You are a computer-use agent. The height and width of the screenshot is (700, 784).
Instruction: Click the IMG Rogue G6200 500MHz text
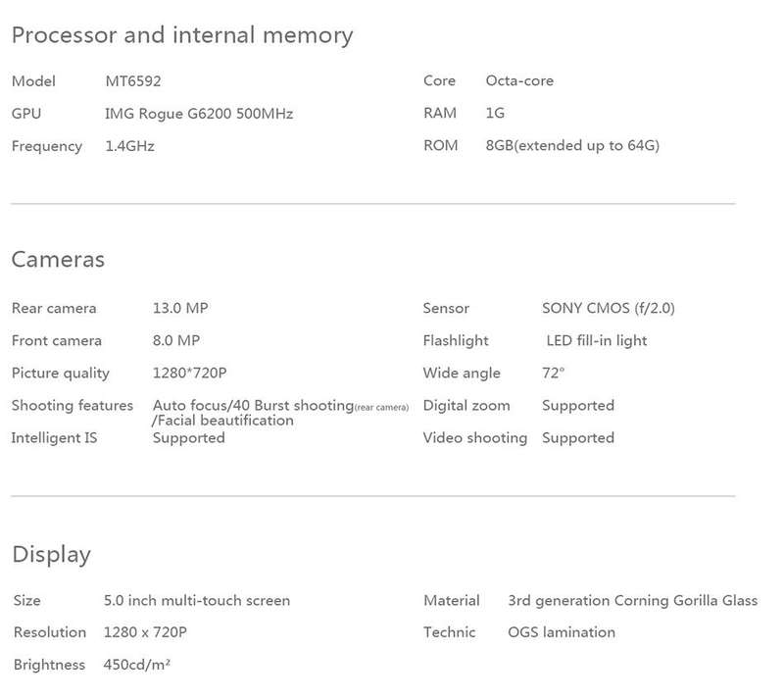tap(199, 114)
